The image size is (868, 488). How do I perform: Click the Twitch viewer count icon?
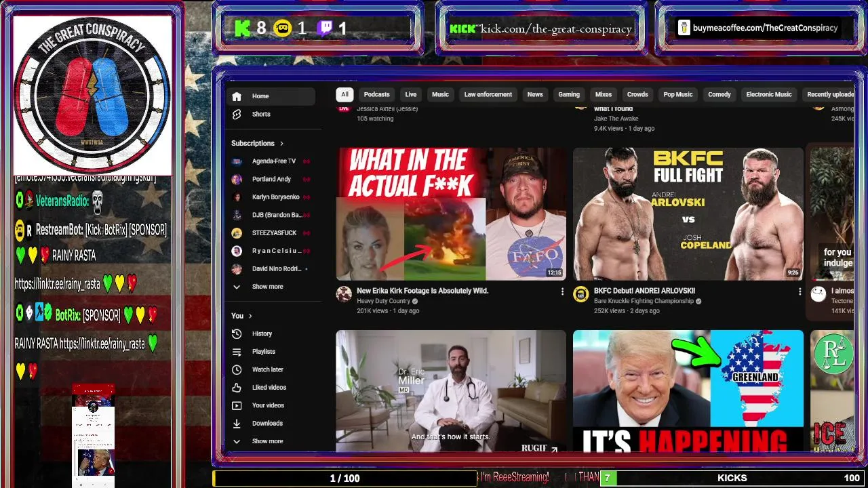click(325, 28)
